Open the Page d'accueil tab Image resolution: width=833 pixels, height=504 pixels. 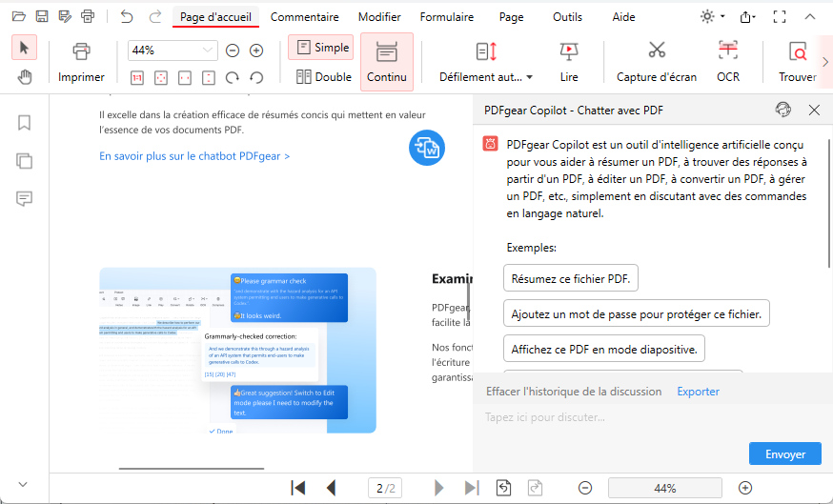coord(215,17)
